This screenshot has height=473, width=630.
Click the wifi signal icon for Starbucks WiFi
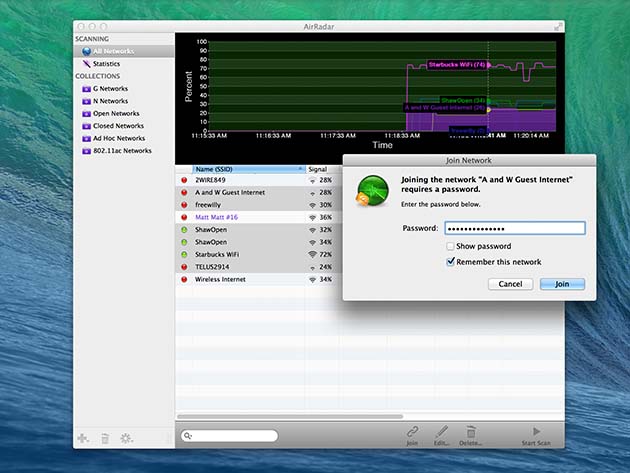tap(312, 254)
